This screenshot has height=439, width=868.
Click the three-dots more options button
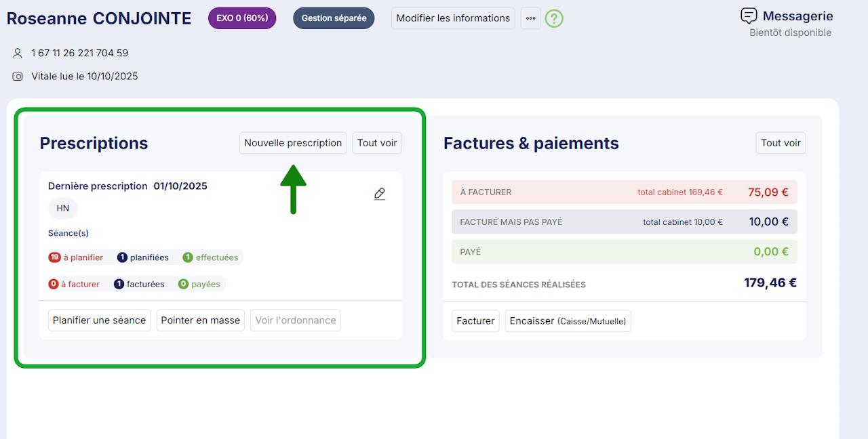(x=530, y=18)
